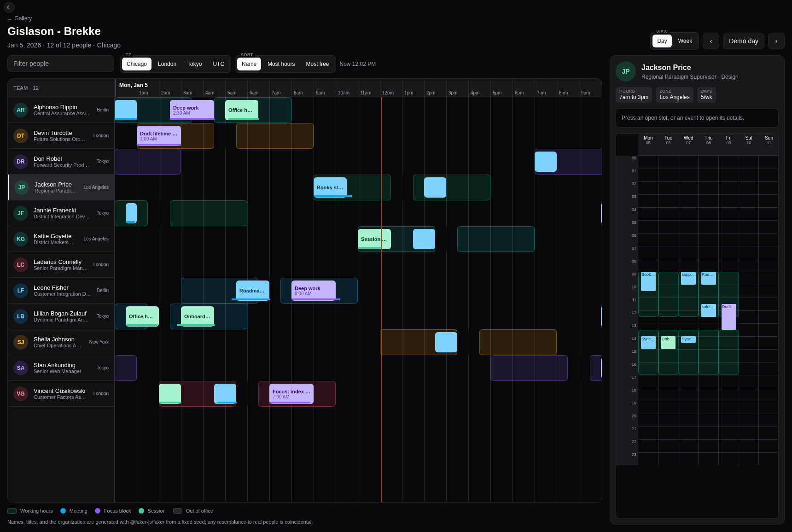
Task: Click the Demo day button
Action: tap(744, 41)
